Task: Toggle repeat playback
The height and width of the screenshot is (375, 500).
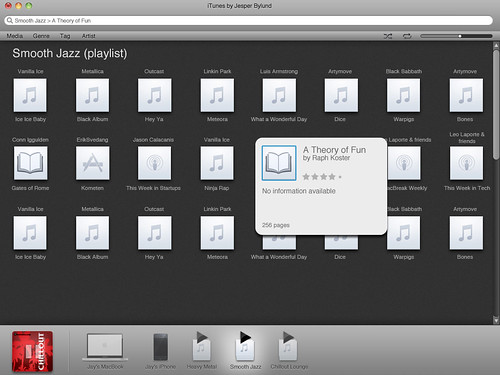Action: coord(407,36)
